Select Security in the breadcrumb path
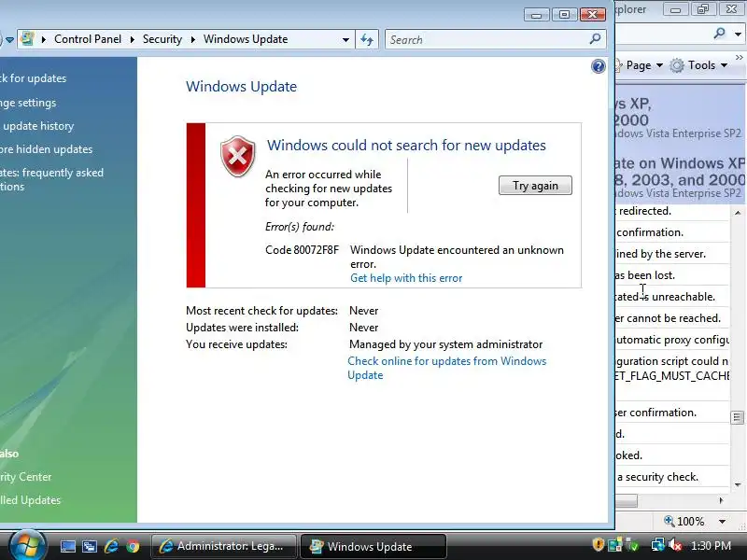 (x=162, y=39)
